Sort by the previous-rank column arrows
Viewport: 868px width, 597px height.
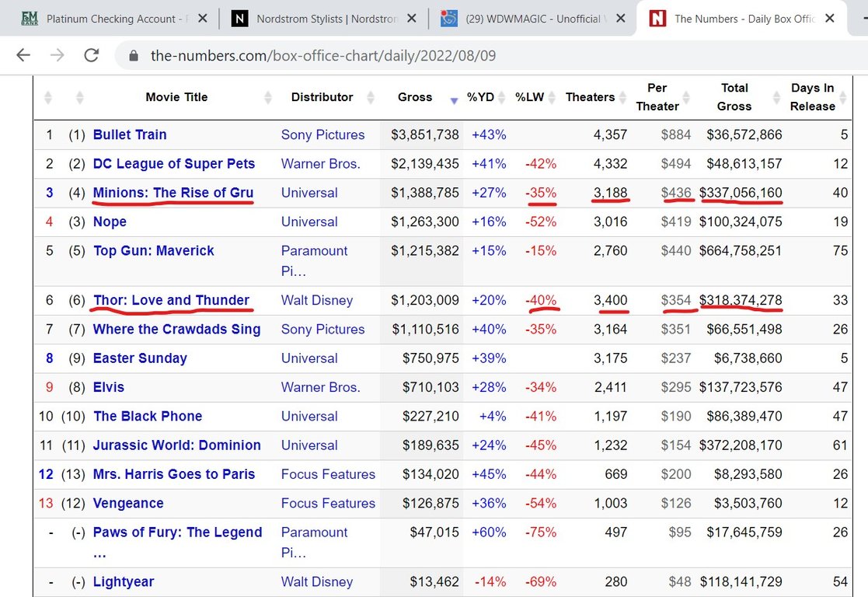click(80, 97)
